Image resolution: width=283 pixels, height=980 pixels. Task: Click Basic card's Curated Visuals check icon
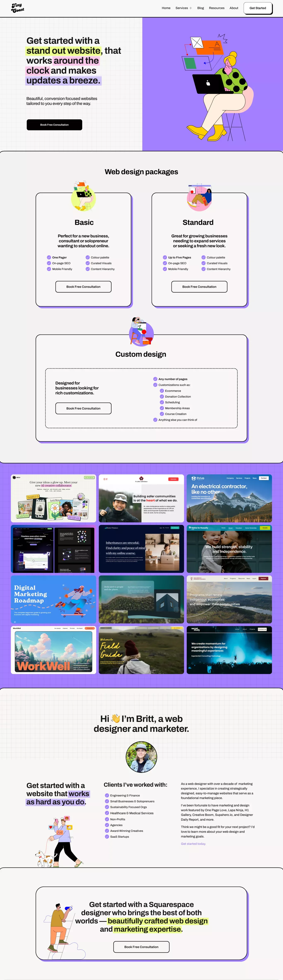tap(87, 263)
